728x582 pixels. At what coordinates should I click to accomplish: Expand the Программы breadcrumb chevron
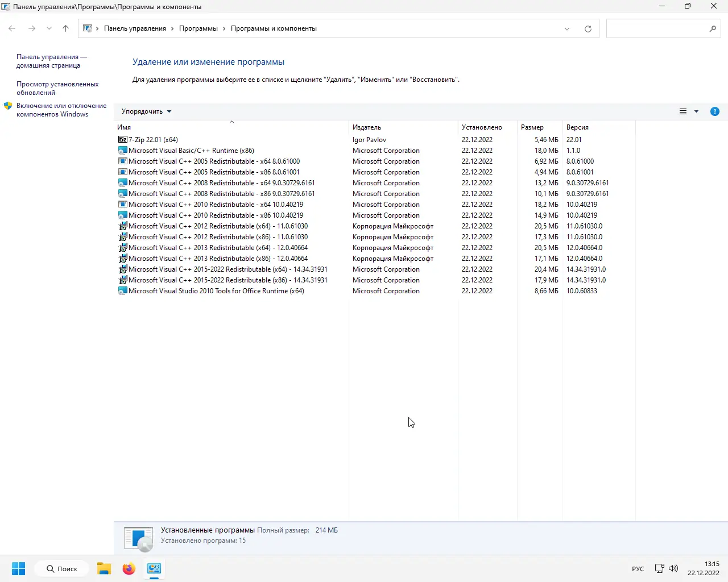click(224, 28)
